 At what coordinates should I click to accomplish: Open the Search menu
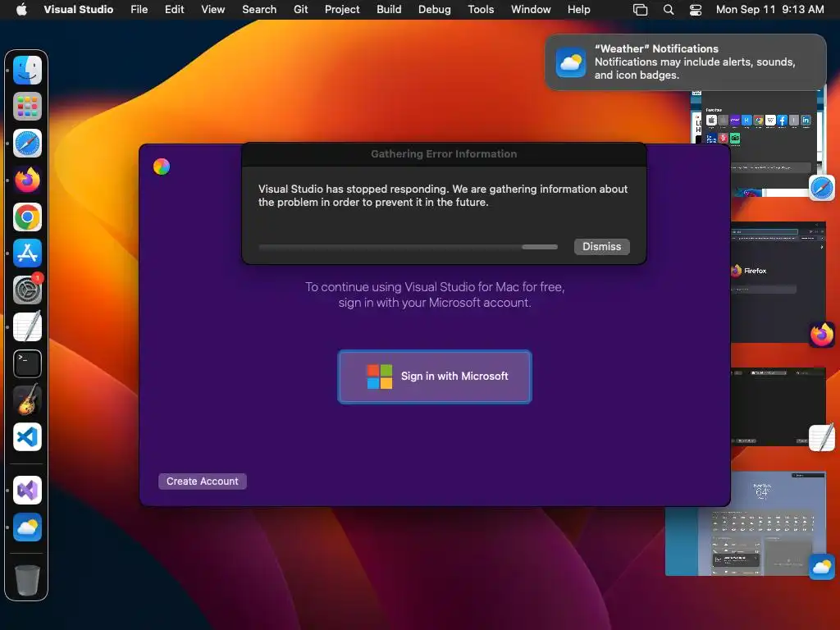coord(259,9)
